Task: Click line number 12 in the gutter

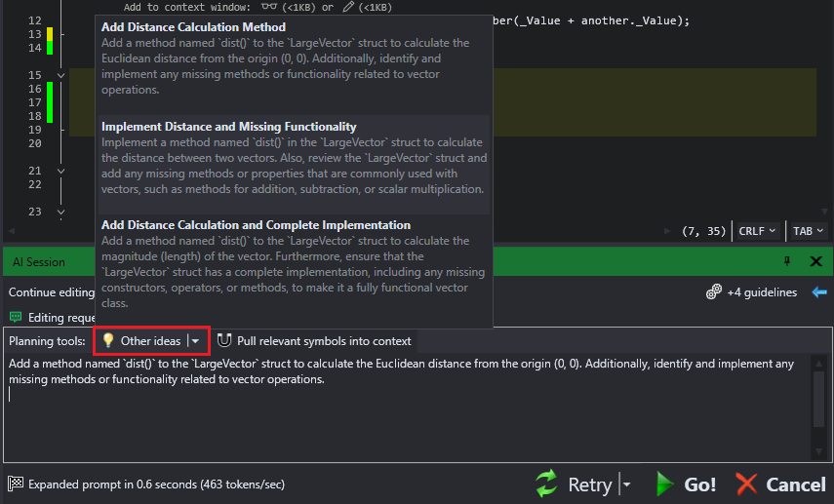Action: point(34,20)
